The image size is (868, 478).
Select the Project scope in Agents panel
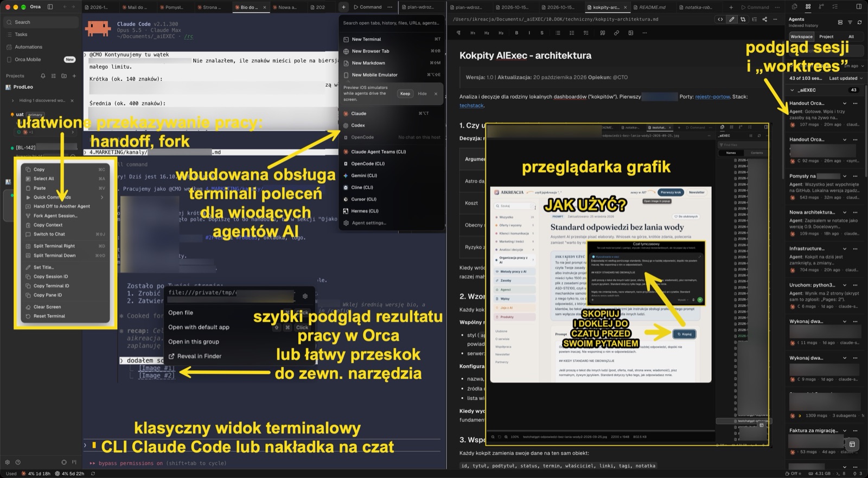click(x=826, y=37)
